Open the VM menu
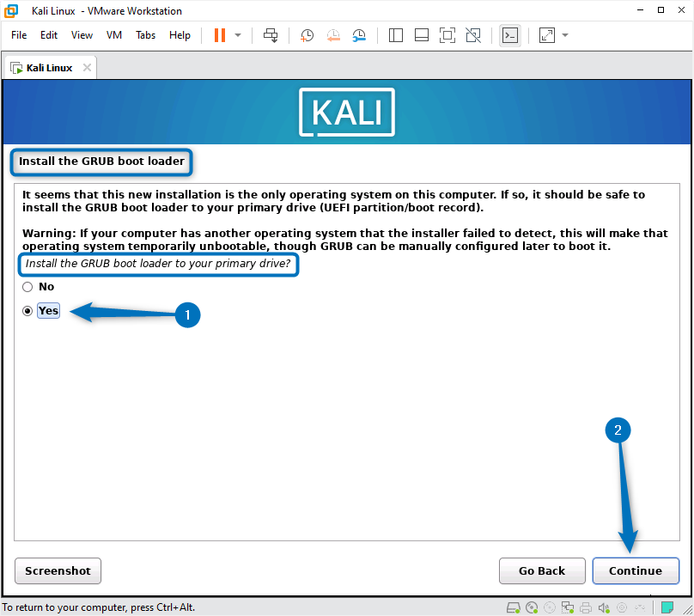The width and height of the screenshot is (694, 616). tap(113, 35)
